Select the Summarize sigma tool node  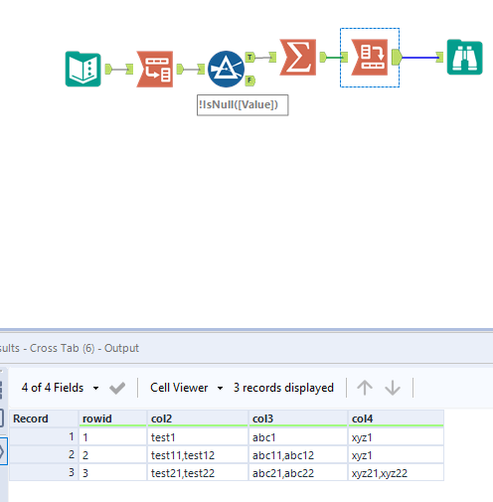coord(298,57)
